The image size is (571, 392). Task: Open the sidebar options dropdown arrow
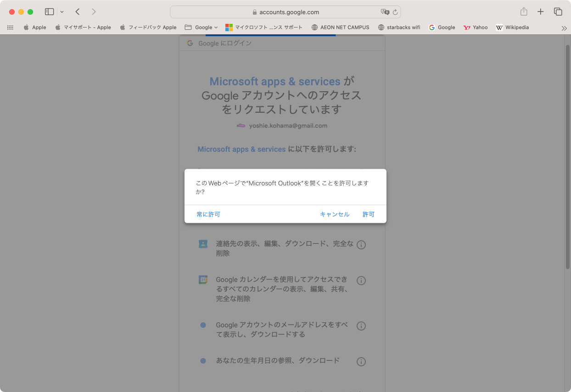coord(62,12)
